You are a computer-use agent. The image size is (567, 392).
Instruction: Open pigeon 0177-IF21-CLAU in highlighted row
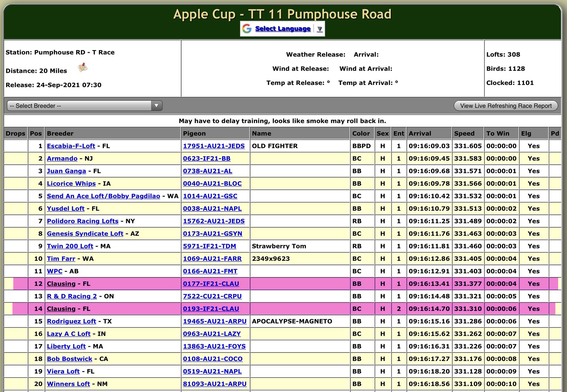(x=211, y=284)
